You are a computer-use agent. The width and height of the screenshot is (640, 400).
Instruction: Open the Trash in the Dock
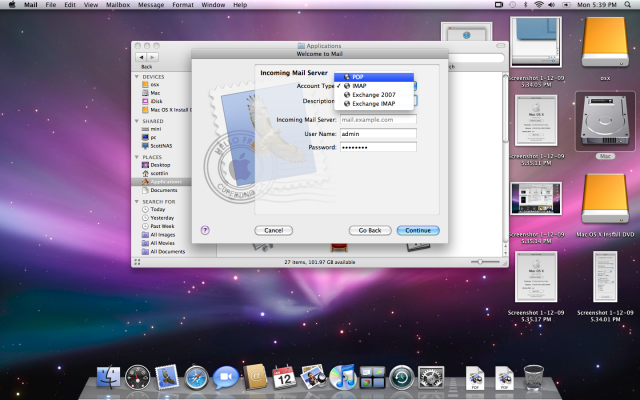[533, 378]
